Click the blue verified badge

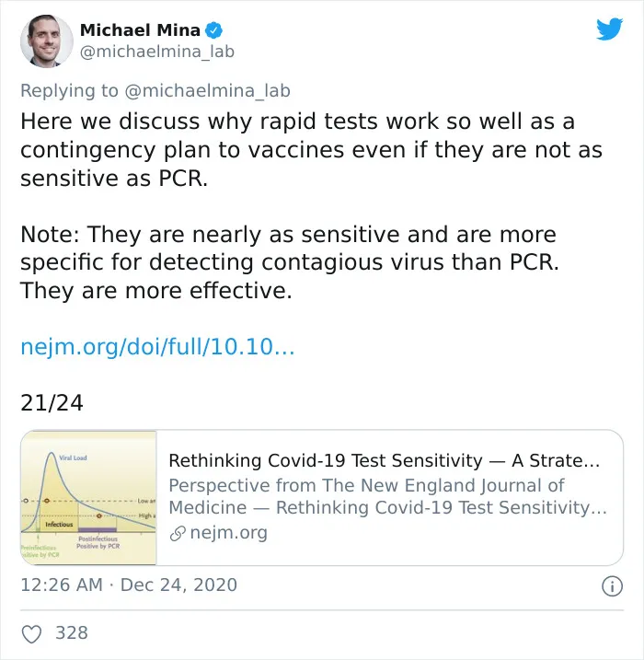213,30
